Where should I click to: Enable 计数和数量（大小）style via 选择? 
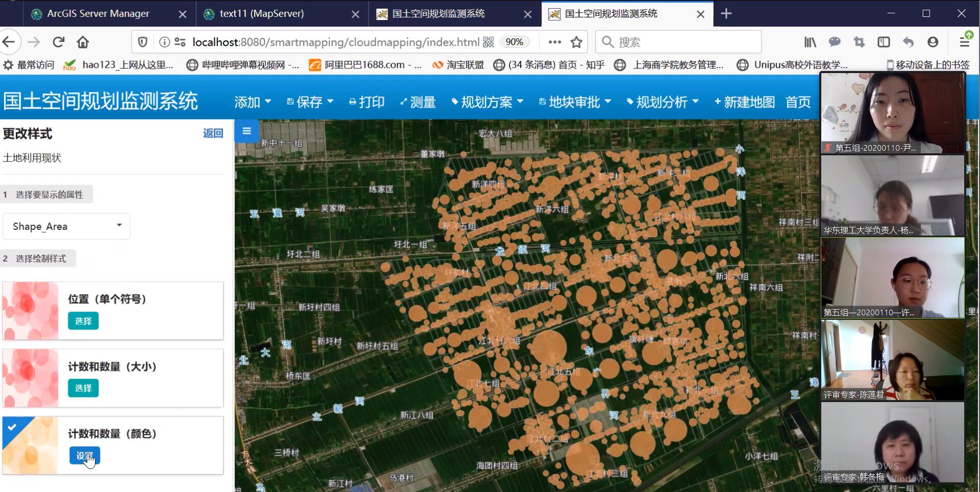(83, 388)
